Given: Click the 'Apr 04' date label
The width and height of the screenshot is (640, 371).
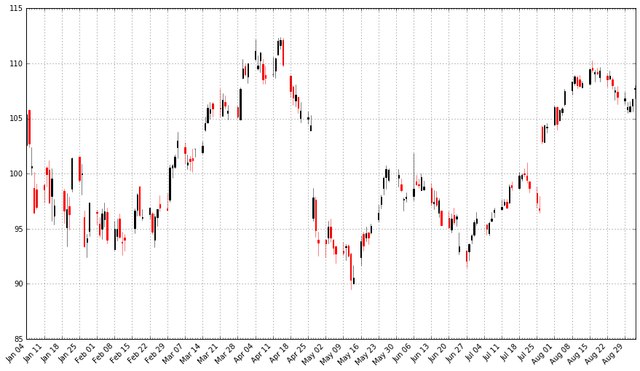Looking at the screenshot, I should click(244, 353).
